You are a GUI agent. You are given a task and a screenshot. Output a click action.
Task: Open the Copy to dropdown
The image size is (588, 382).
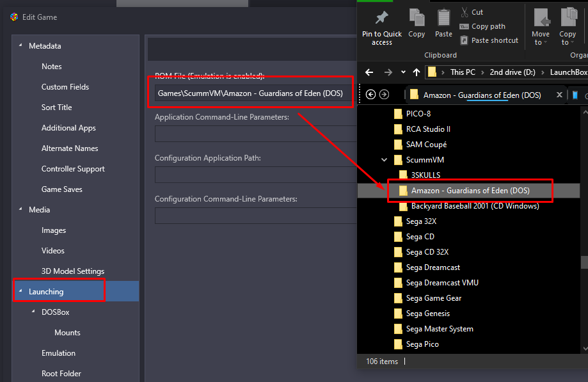point(568,27)
